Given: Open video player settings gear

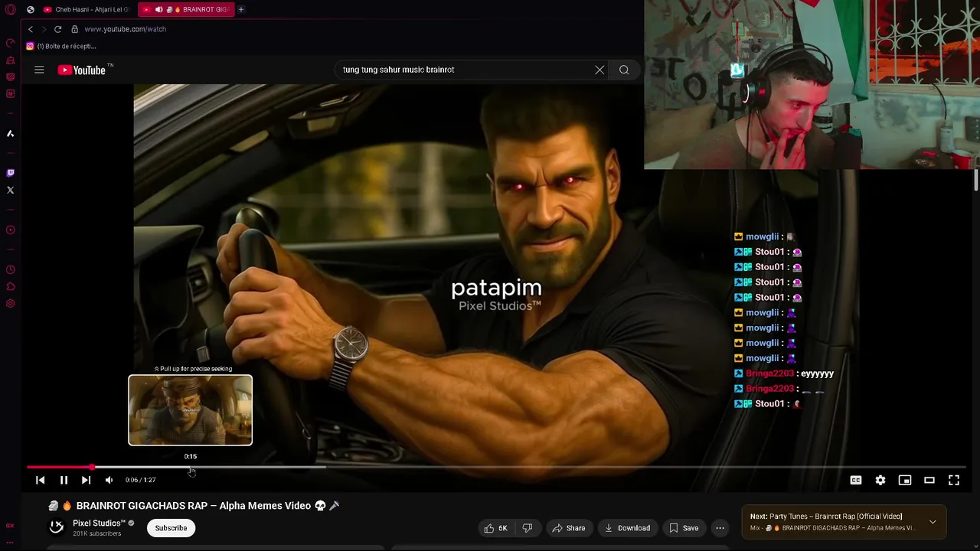Looking at the screenshot, I should 880,480.
